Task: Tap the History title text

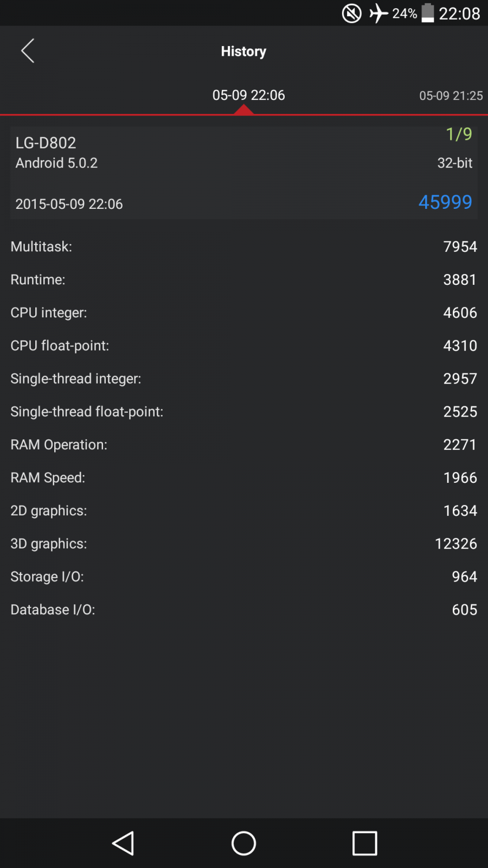Action: coord(243,51)
